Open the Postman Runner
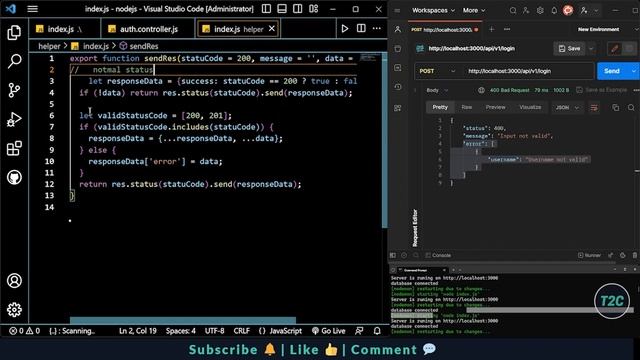Image resolution: width=640 pixels, height=360 pixels. pos(589,256)
